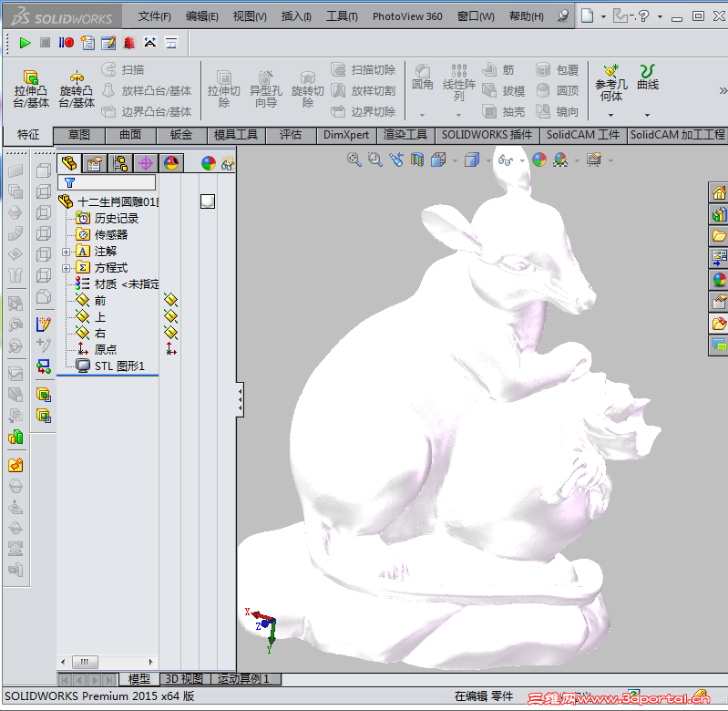This screenshot has height=711, width=728.
Task: Open the 编辑(E) menu
Action: (x=202, y=16)
